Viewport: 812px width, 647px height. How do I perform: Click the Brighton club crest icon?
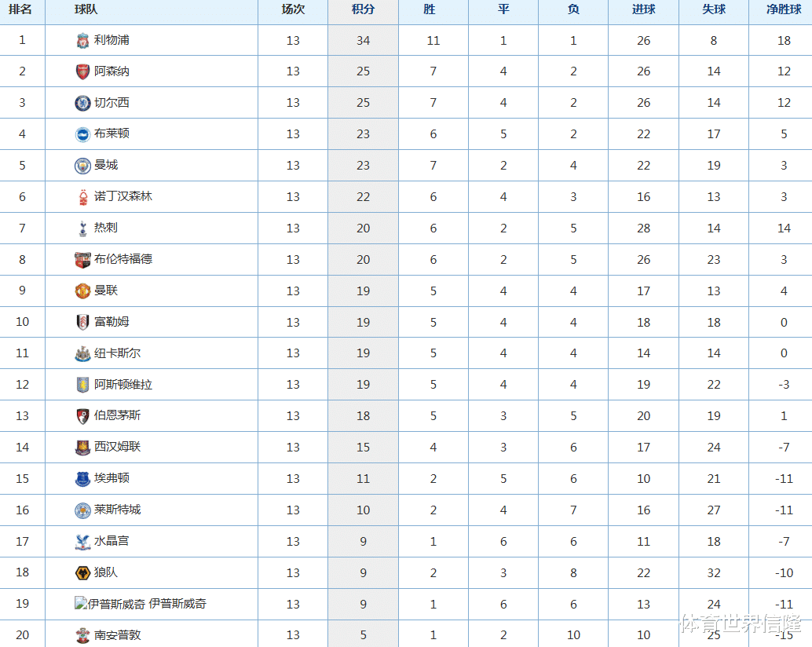click(82, 134)
